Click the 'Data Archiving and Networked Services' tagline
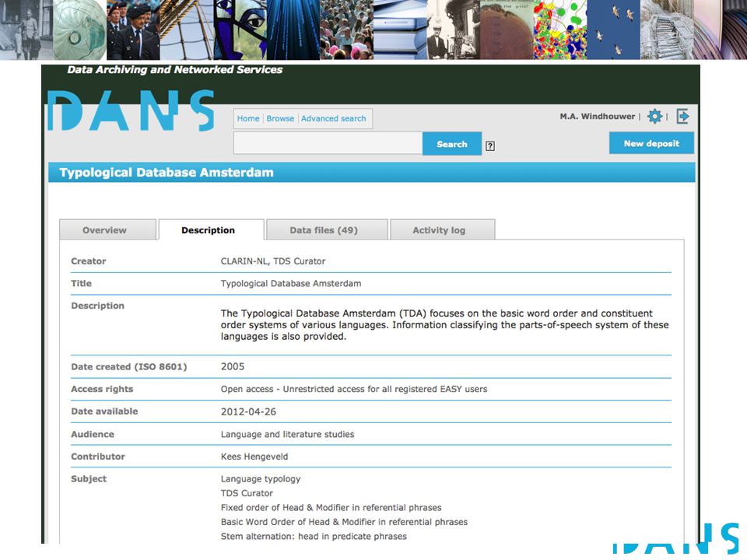Image resolution: width=747 pixels, height=560 pixels. tap(175, 69)
